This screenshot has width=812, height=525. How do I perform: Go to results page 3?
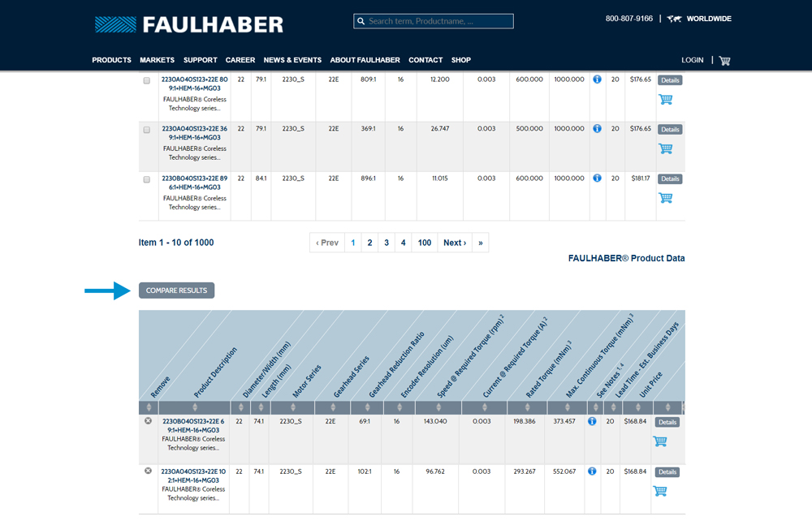[387, 243]
